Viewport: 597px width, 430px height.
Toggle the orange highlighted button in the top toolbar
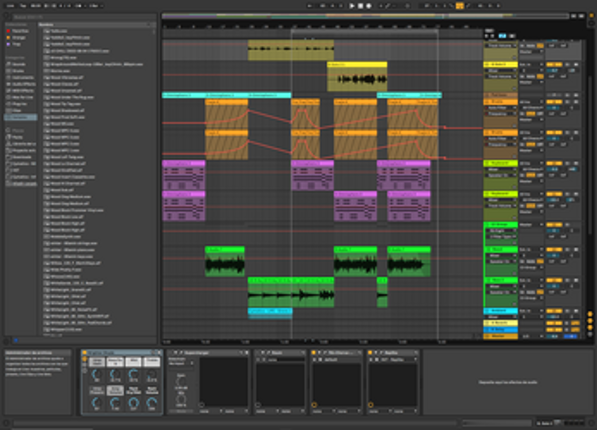(460, 6)
